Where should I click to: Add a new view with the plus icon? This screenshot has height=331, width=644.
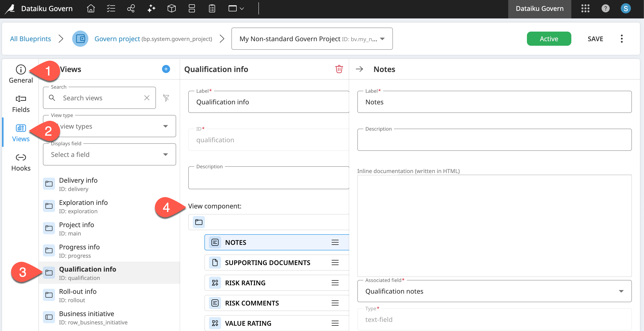click(x=166, y=69)
